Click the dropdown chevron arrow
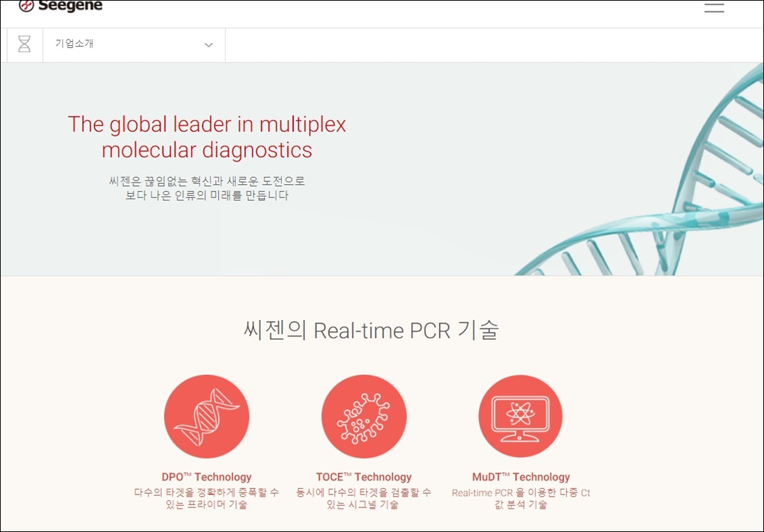Image resolution: width=764 pixels, height=532 pixels. pyautogui.click(x=208, y=45)
